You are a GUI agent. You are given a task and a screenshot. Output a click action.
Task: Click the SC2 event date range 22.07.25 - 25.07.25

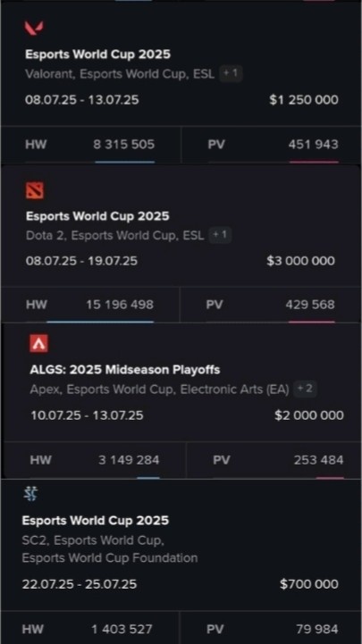coord(80,584)
